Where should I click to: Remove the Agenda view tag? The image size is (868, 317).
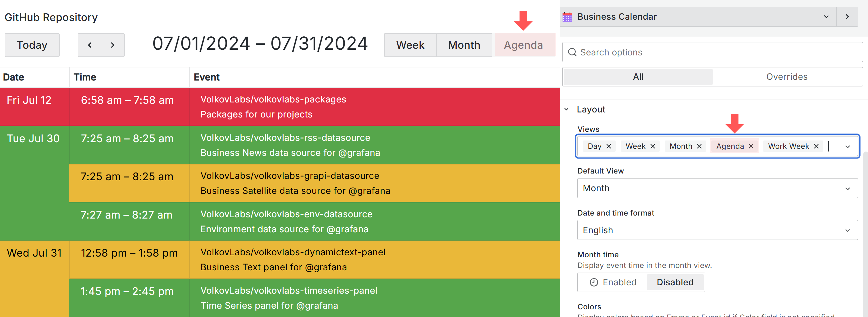click(751, 146)
